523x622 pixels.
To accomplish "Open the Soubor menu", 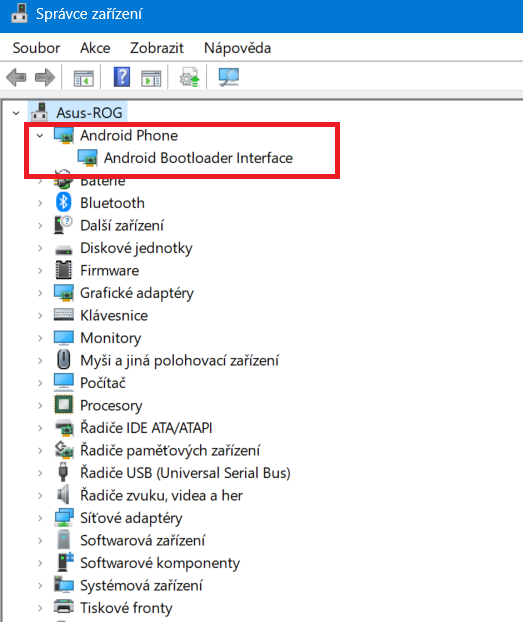I will pos(36,48).
